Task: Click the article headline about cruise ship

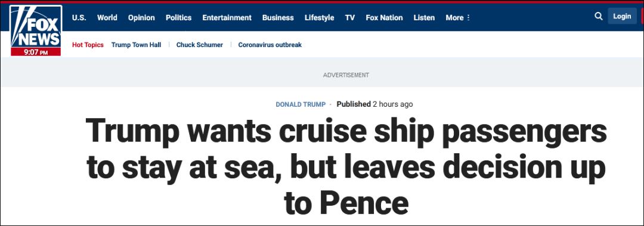Action: [x=346, y=167]
